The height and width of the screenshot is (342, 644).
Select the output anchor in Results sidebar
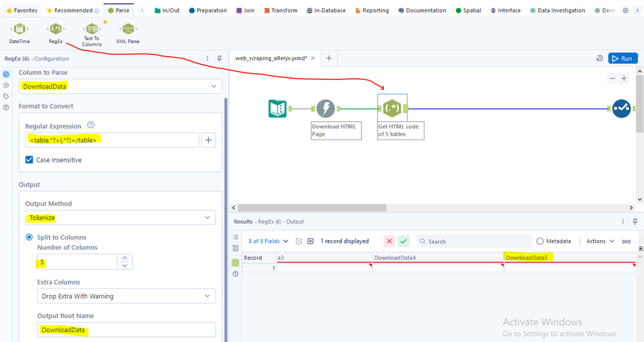tap(236, 263)
